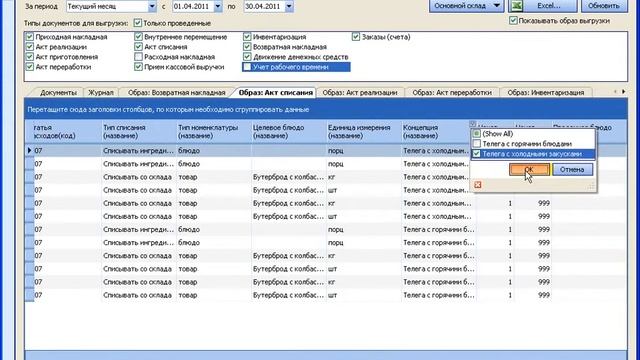Click the group-by panel 'Перетащите сюда заголовки столбцов'

(326, 109)
